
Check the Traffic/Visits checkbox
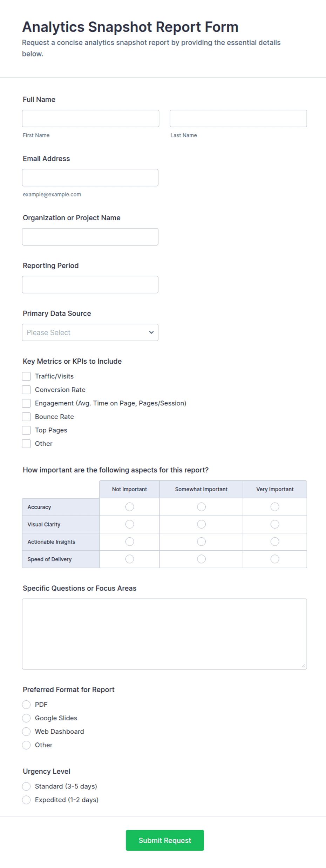point(26,376)
